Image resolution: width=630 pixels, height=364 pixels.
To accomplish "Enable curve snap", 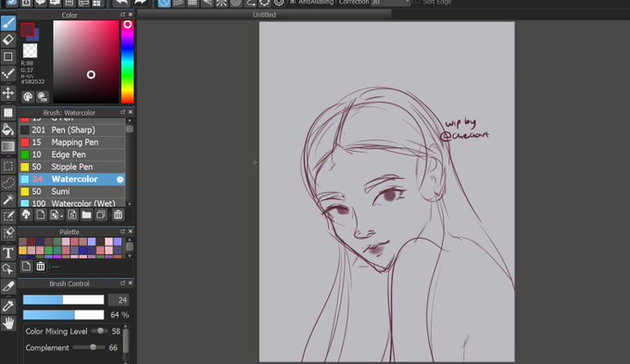I will (250, 3).
